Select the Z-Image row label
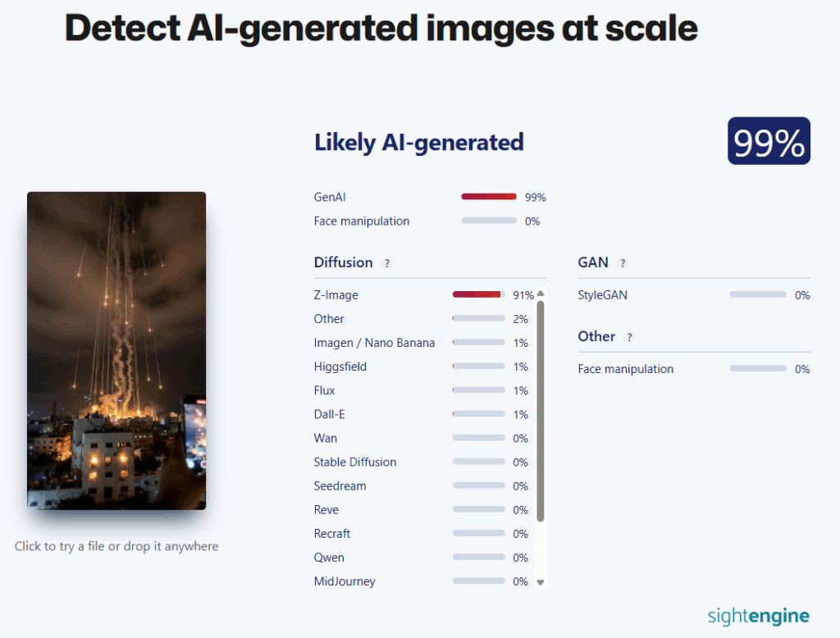 [x=336, y=295]
